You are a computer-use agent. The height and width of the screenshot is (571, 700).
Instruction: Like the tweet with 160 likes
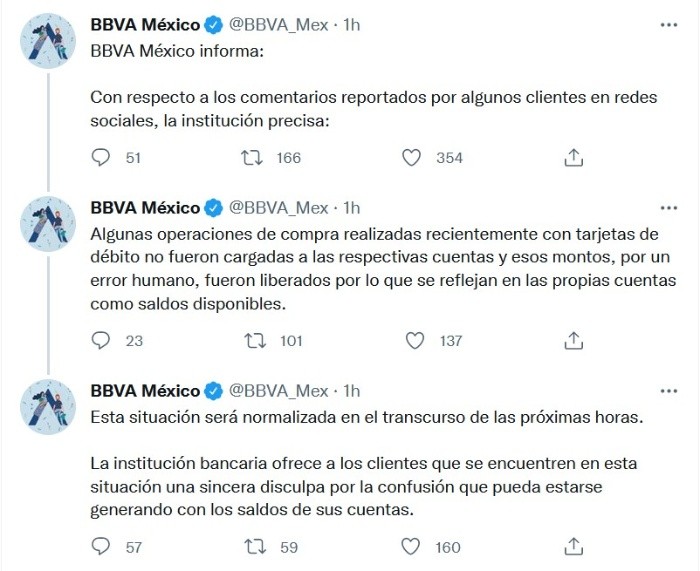(x=410, y=547)
